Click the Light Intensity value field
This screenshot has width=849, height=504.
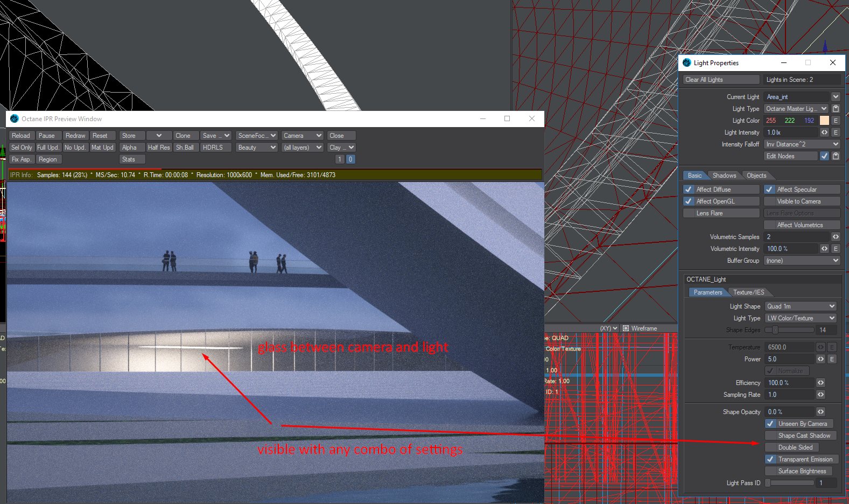[791, 132]
